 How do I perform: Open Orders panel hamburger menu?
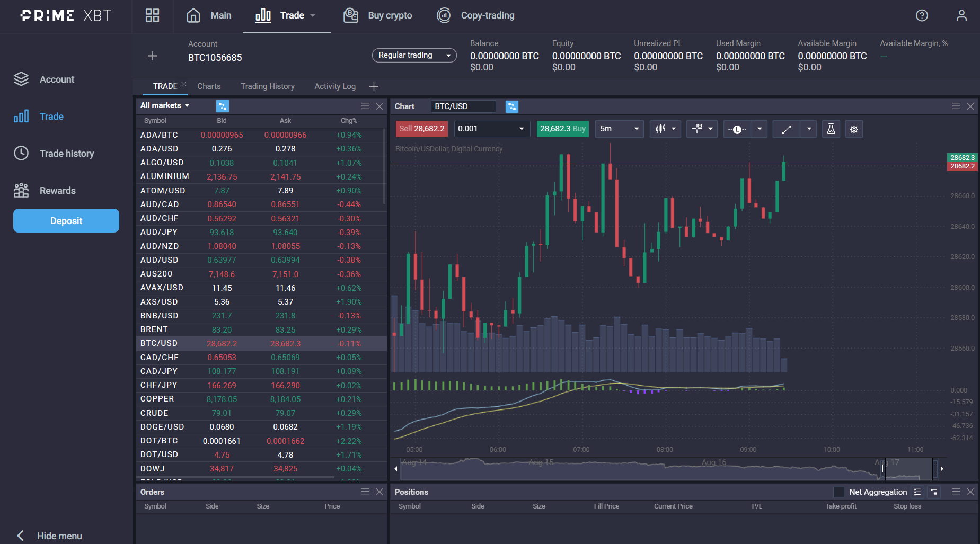tap(365, 492)
